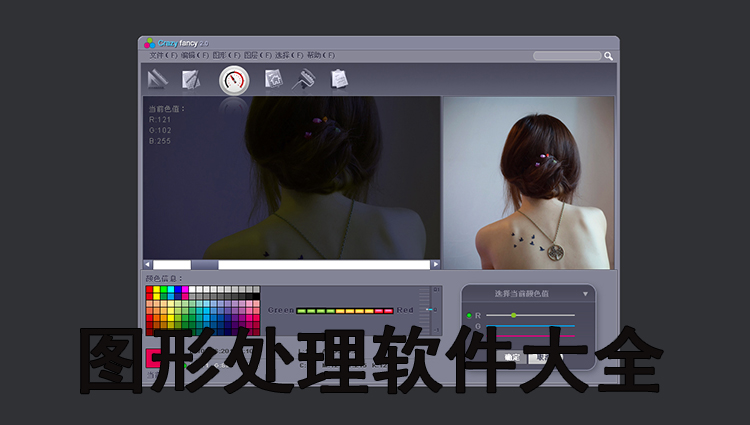Select the speedometer gauge tool icon
The image size is (750, 425).
234,80
